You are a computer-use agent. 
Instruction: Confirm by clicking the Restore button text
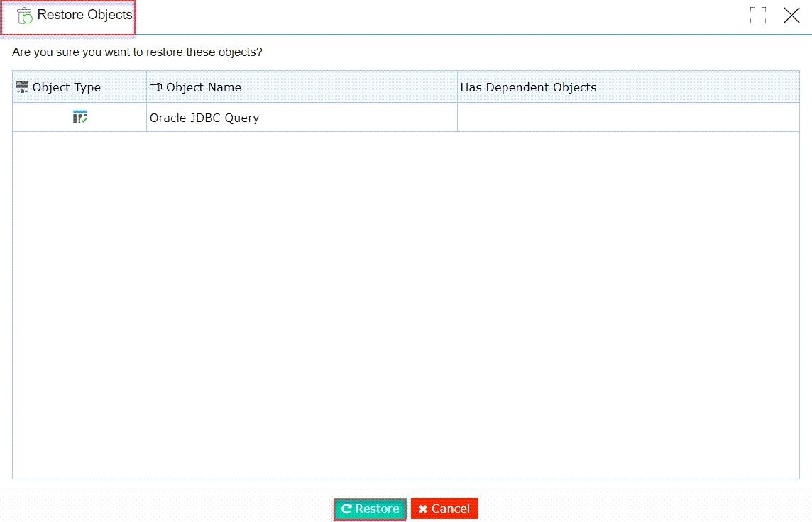(x=377, y=509)
